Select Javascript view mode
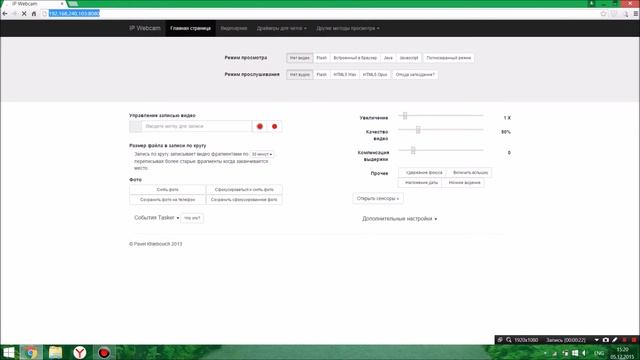Viewport: 640px width, 360px height. 409,58
